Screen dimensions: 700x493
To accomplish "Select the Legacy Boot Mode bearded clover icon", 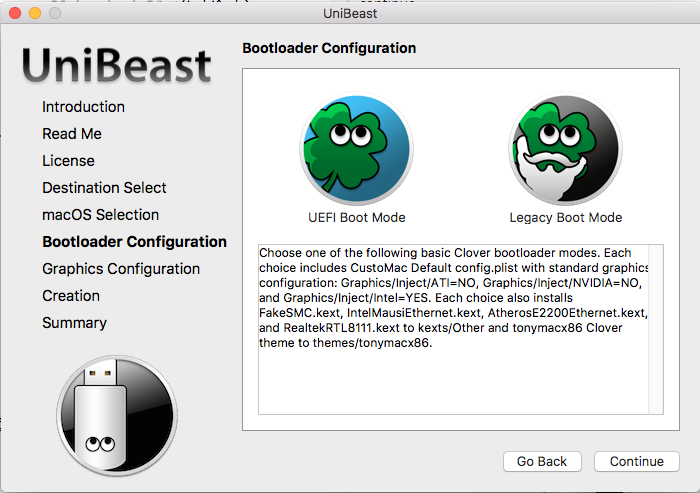I will point(565,149).
